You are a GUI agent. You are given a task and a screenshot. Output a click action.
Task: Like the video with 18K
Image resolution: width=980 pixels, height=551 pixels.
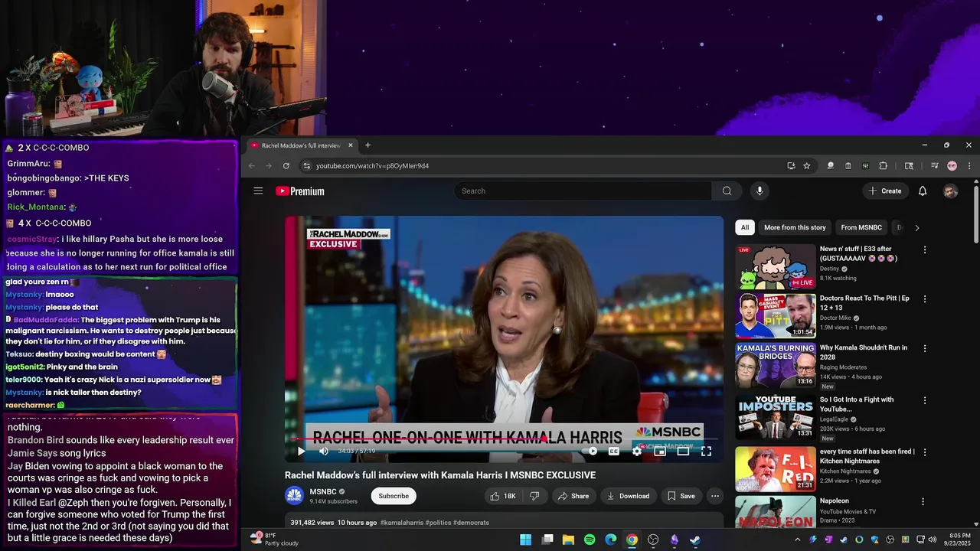(504, 496)
